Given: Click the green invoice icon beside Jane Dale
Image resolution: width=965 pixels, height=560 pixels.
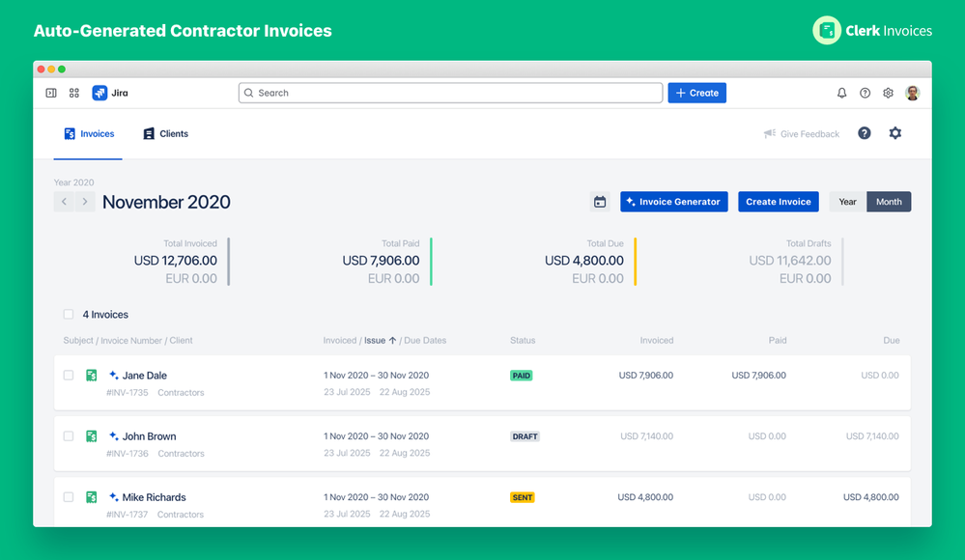Looking at the screenshot, I should click(x=91, y=376).
